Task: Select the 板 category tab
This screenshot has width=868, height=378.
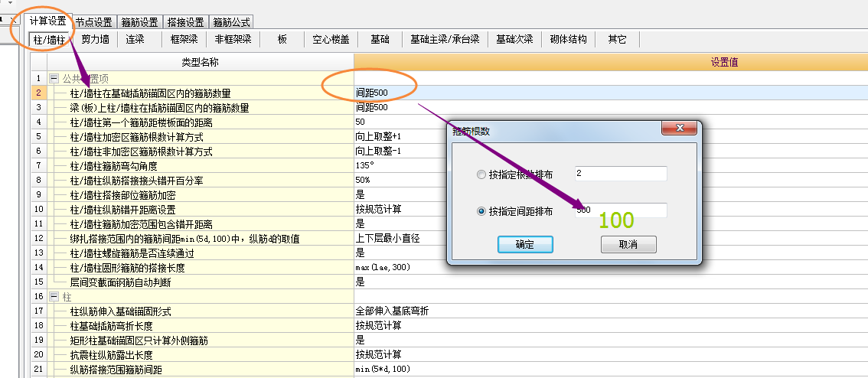Action: 282,39
